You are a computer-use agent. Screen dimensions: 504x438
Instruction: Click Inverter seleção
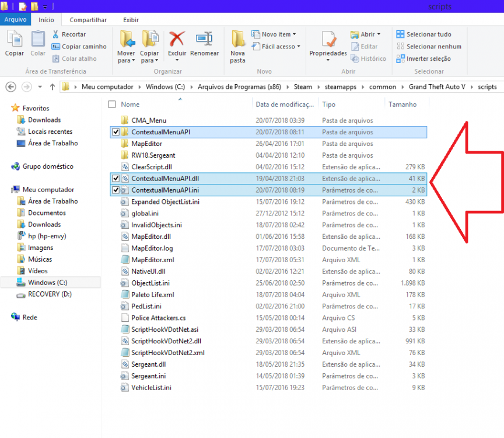[423, 58]
